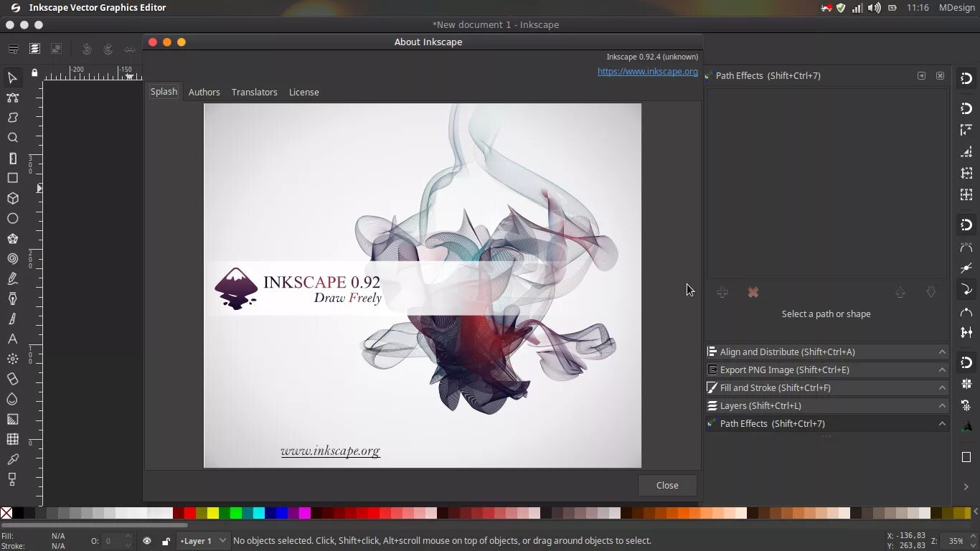Click the rotate clockwise toolbar icon
The image size is (980, 551).
(108, 49)
